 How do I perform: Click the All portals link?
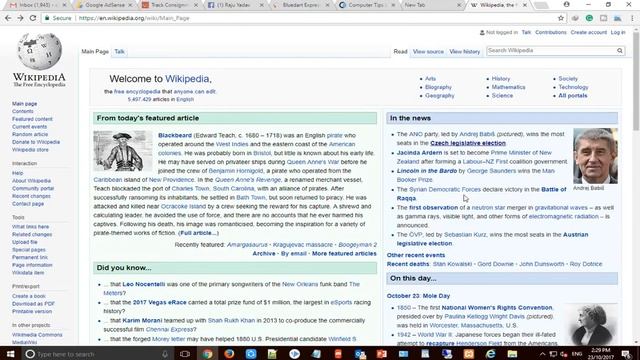tap(573, 96)
